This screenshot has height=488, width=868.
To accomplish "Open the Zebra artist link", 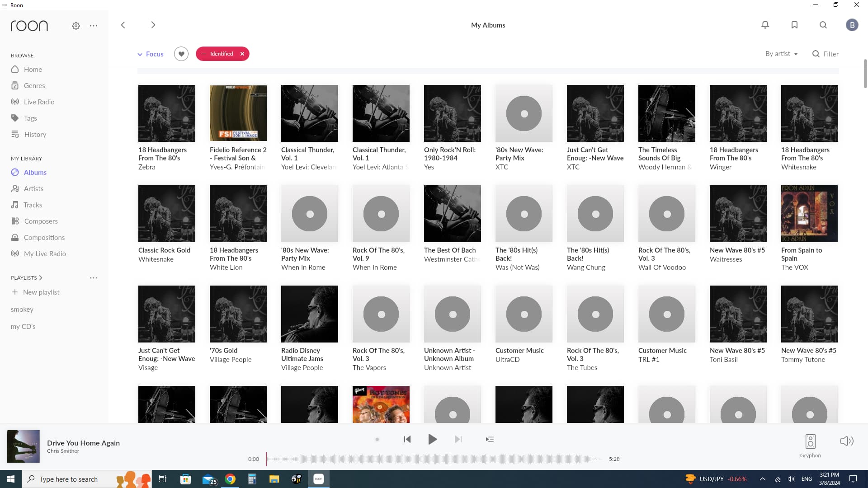I will pos(146,167).
